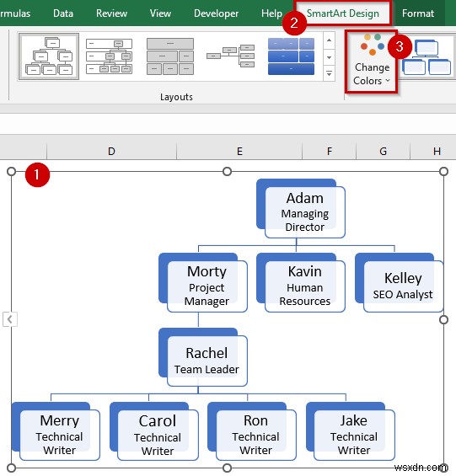This screenshot has width=456, height=476.
Task: Pick the gray Table Hierarchy layout thumbnail
Action: [x=170, y=56]
